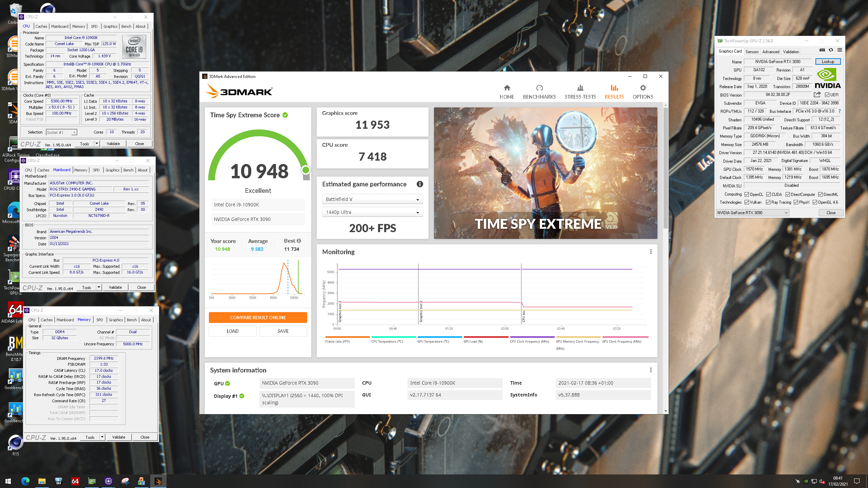Image resolution: width=868 pixels, height=488 pixels.
Task: Toggle the OpenGL 4.6 checkbox in GPU-Z
Action: click(815, 202)
